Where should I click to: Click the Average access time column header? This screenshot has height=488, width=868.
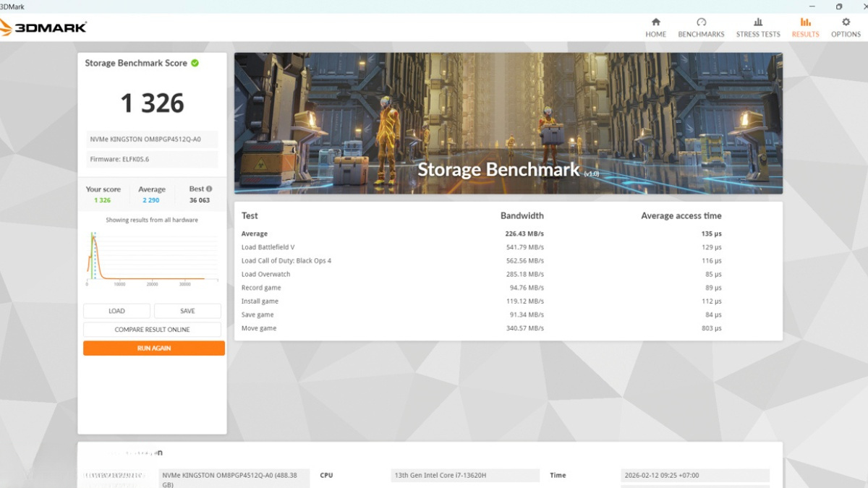pos(681,215)
